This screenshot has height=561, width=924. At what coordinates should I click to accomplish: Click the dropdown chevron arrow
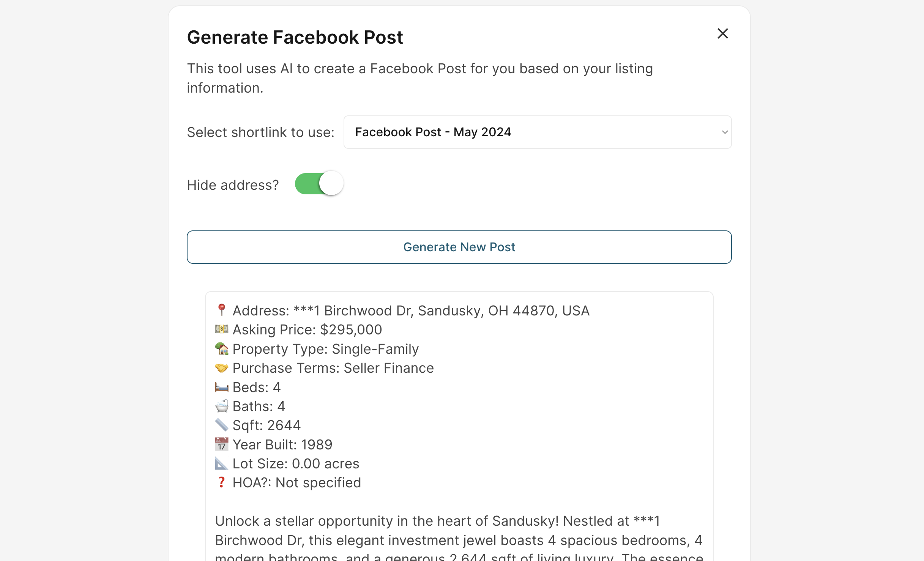coord(724,132)
